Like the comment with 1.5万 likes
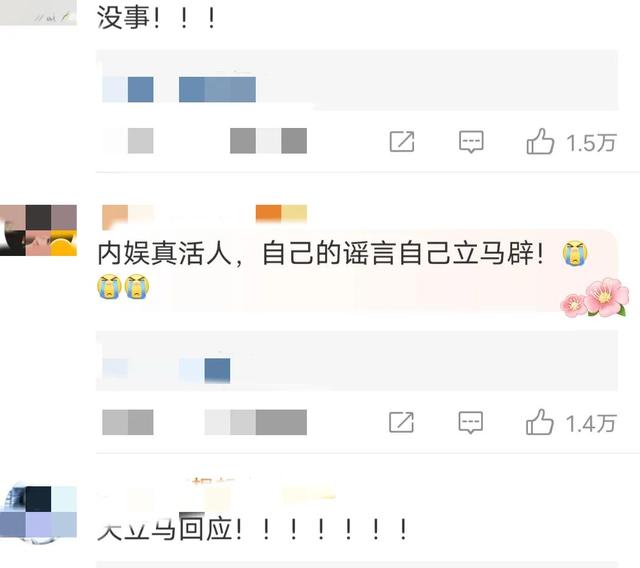 [x=540, y=141]
